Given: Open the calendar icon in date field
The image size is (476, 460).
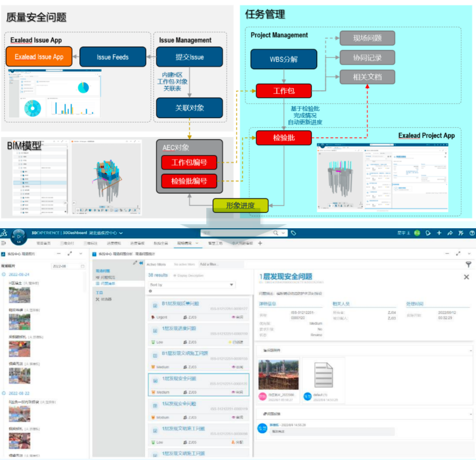Looking at the screenshot, I should 82,266.
